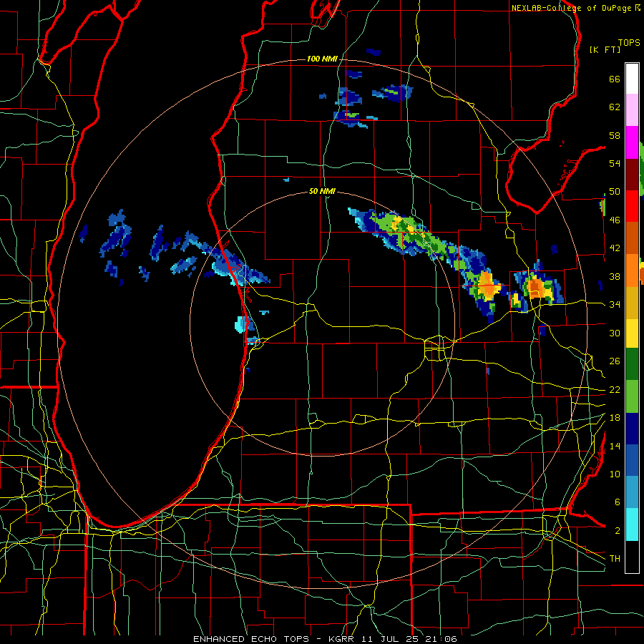Click the medium blue swatch beside 10
Screen dimensions: 644x644
pos(632,460)
